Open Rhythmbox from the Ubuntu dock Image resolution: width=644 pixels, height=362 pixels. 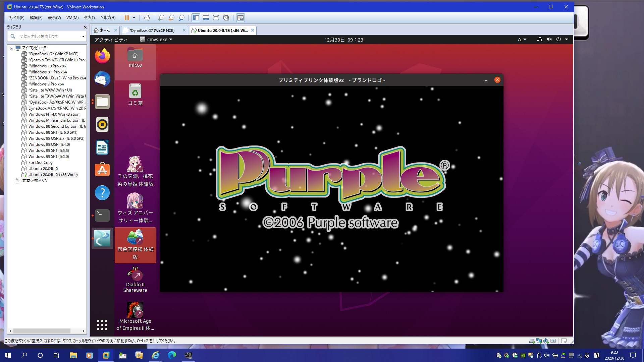coord(102,124)
